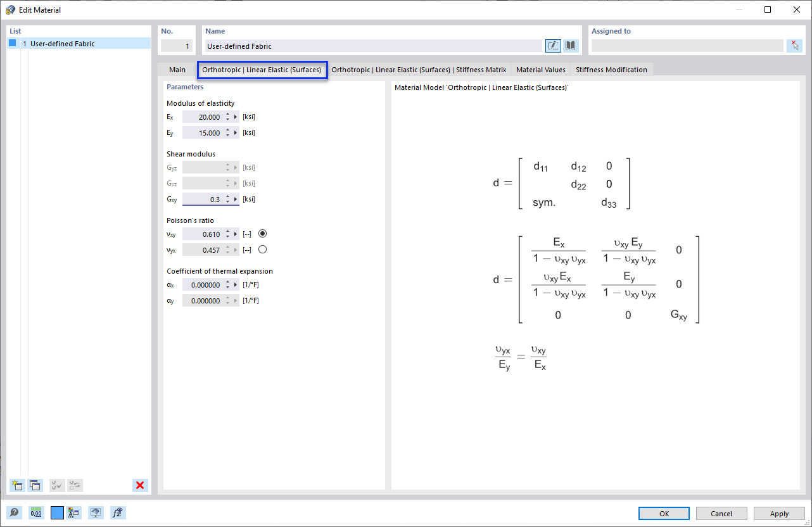Click the blue swatch beside User-defined Fabric
This screenshot has height=527, width=812.
12,43
